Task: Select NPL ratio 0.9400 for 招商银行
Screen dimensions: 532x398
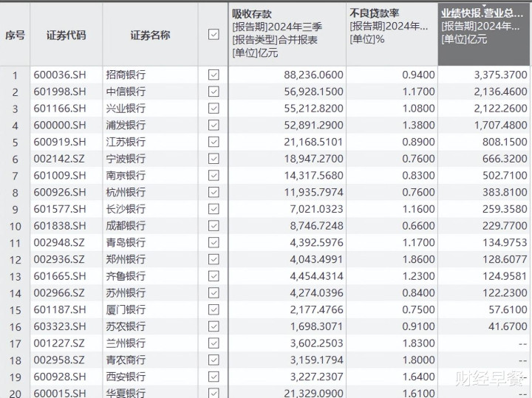Action: [418, 75]
